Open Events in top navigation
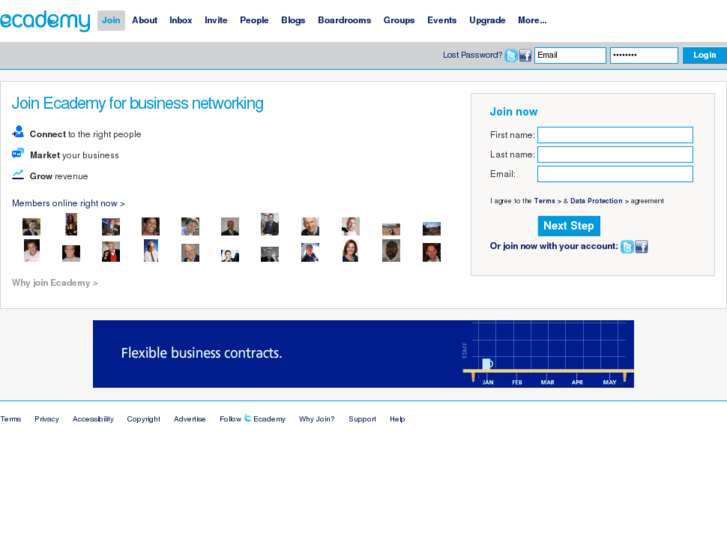 pos(442,20)
